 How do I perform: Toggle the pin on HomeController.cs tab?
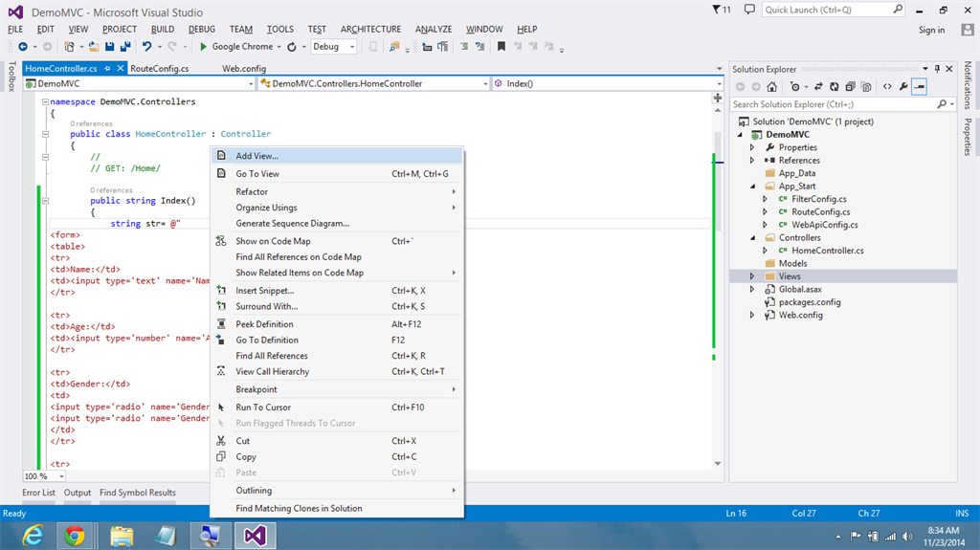[x=108, y=69]
